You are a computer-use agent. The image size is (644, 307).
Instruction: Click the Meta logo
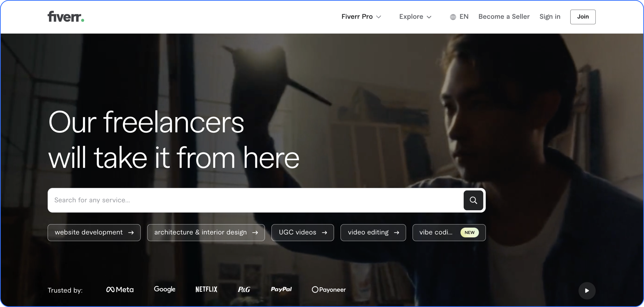pyautogui.click(x=120, y=289)
